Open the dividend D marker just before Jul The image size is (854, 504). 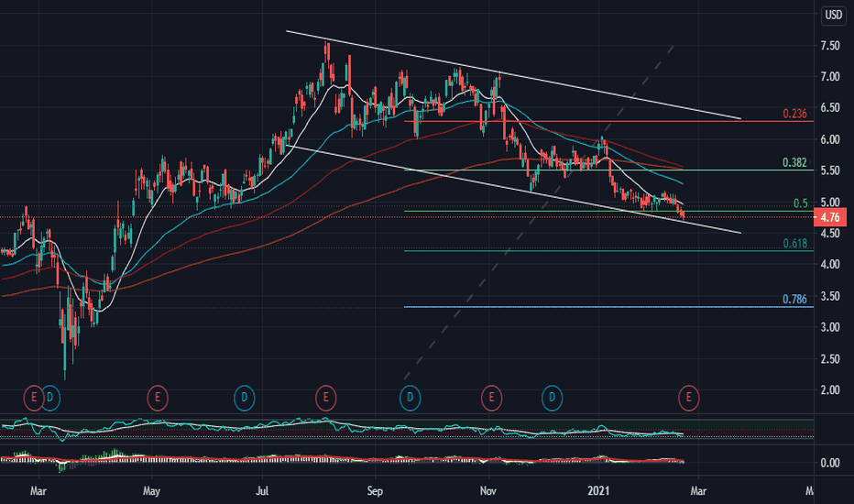pos(244,399)
